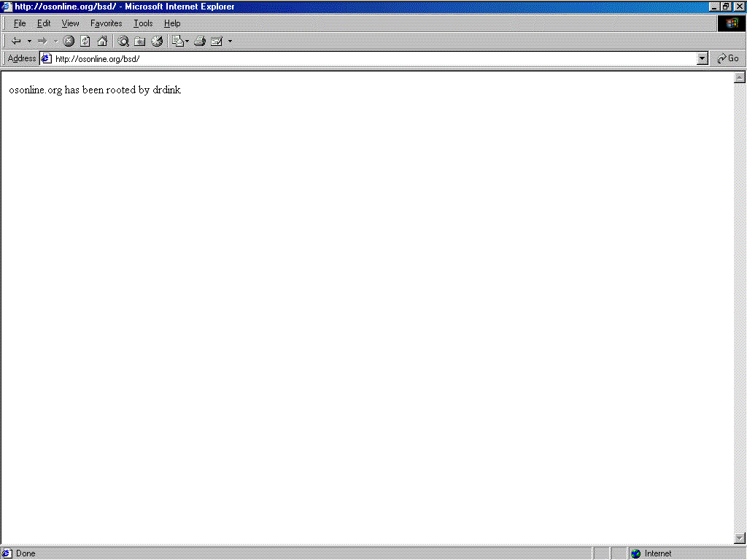Open the Tools menu
The width and height of the screenshot is (747, 560).
click(143, 23)
